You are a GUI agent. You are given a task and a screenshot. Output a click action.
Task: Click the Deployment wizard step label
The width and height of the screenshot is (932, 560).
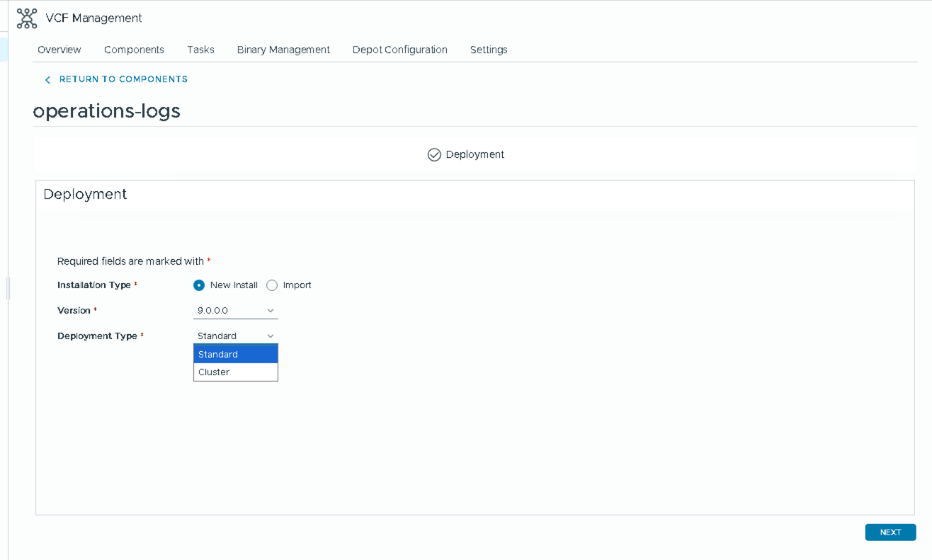point(474,154)
